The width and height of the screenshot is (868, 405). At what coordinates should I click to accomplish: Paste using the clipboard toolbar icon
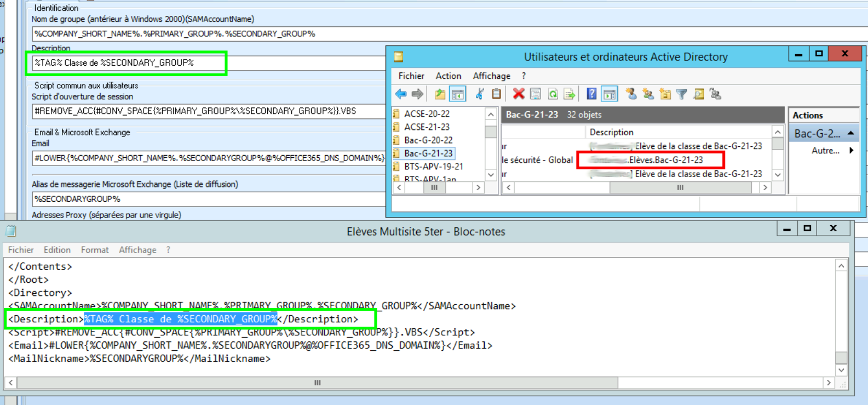[496, 94]
